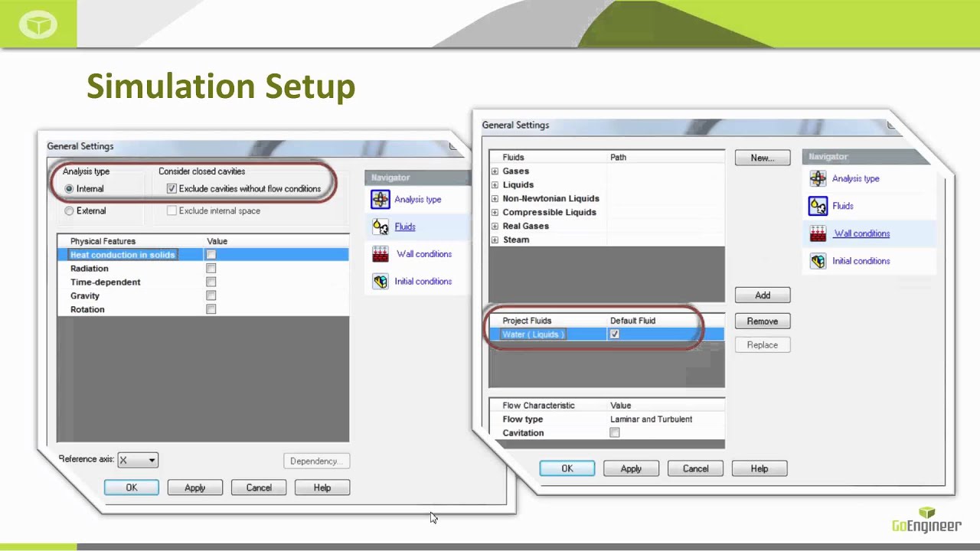
Task: Click the Flow Characteristic column header
Action: (538, 406)
